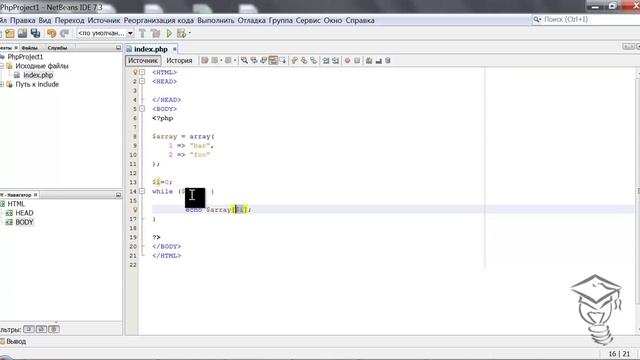Toggle Rectangular Selection in editor toolbar
The image size is (640, 360).
282,60
